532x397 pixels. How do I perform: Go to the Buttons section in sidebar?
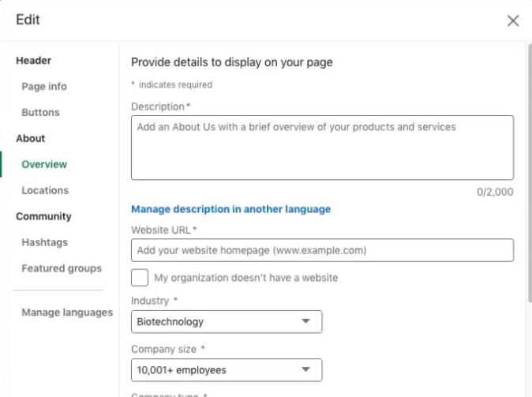(x=40, y=113)
